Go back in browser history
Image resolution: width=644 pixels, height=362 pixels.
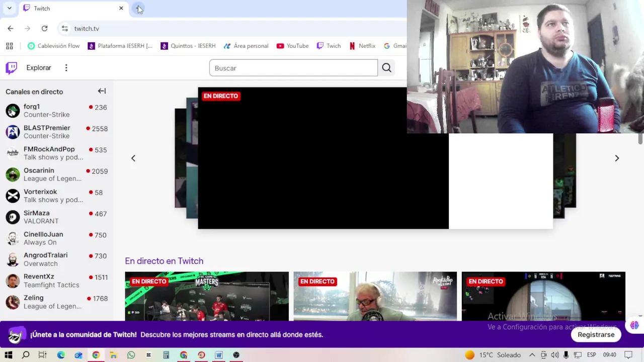pyautogui.click(x=11, y=29)
